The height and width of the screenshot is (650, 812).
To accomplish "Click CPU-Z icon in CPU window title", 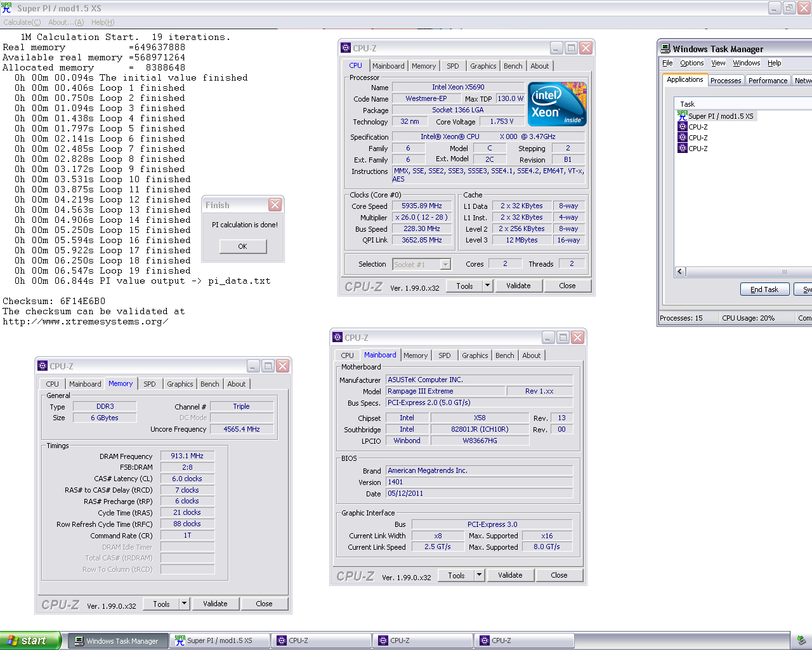I will tap(346, 48).
